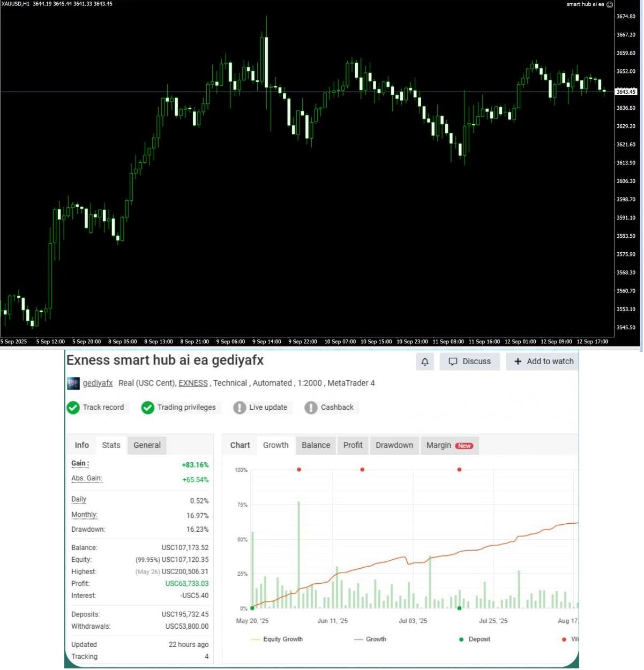Click the +83.16% gain value
Viewport: 644px width, 670px height.
[195, 465]
